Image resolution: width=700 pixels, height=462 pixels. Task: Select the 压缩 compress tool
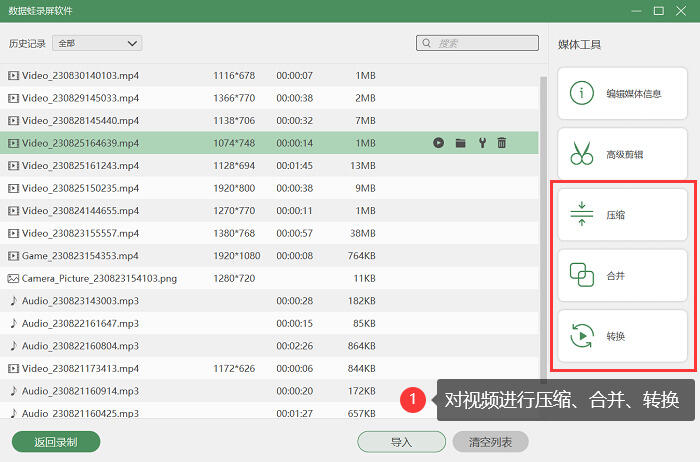(x=622, y=215)
